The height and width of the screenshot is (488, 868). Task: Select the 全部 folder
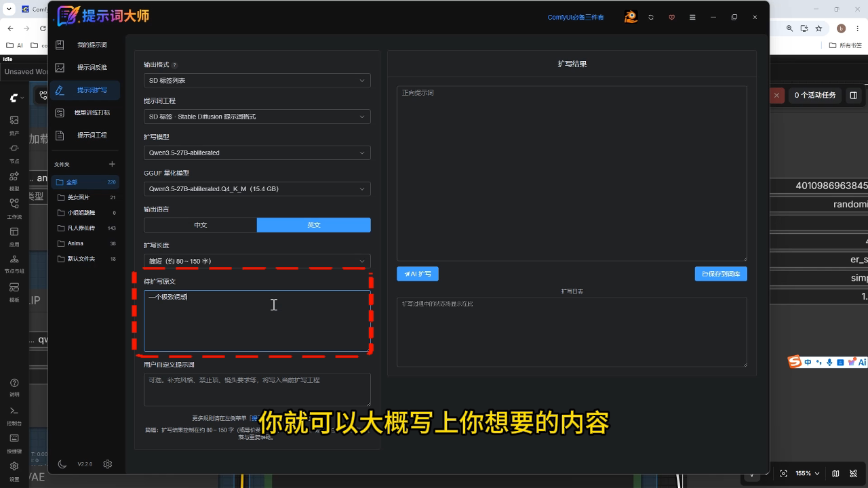tap(85, 182)
